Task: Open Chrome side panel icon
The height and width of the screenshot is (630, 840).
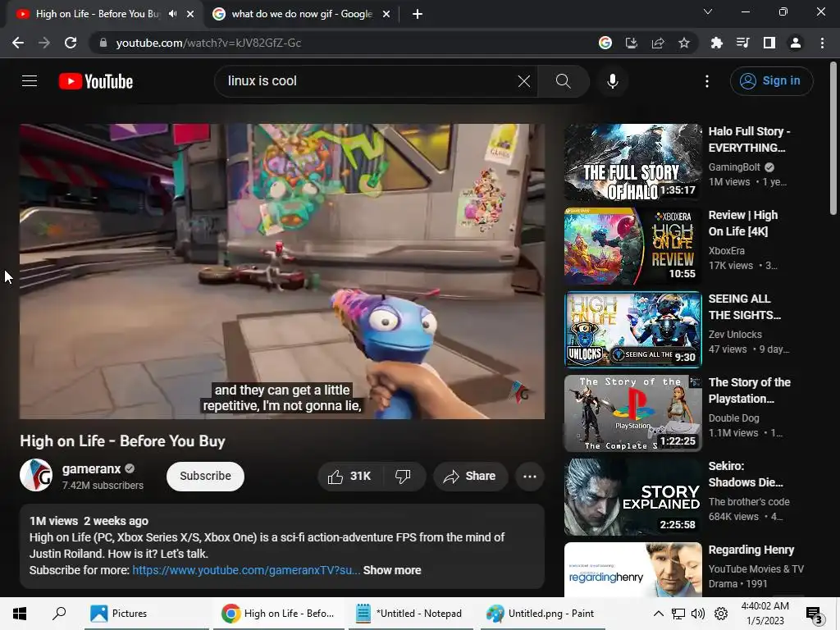Action: point(769,43)
